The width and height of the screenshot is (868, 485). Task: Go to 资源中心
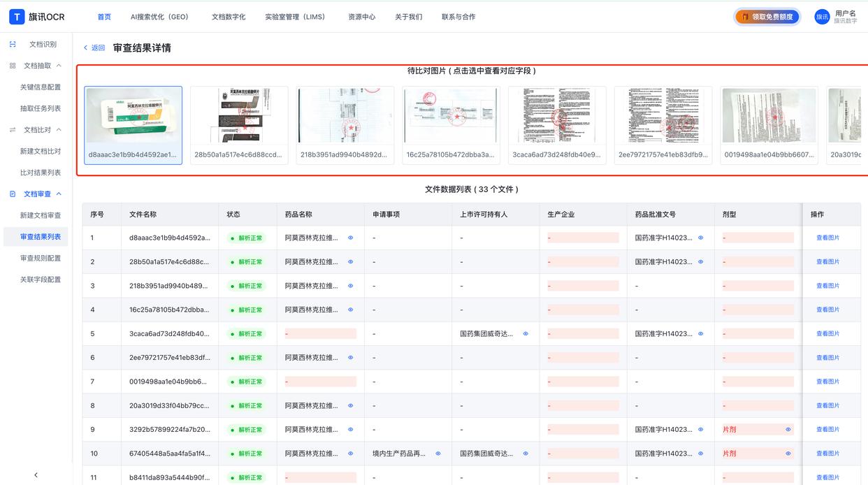pos(362,17)
